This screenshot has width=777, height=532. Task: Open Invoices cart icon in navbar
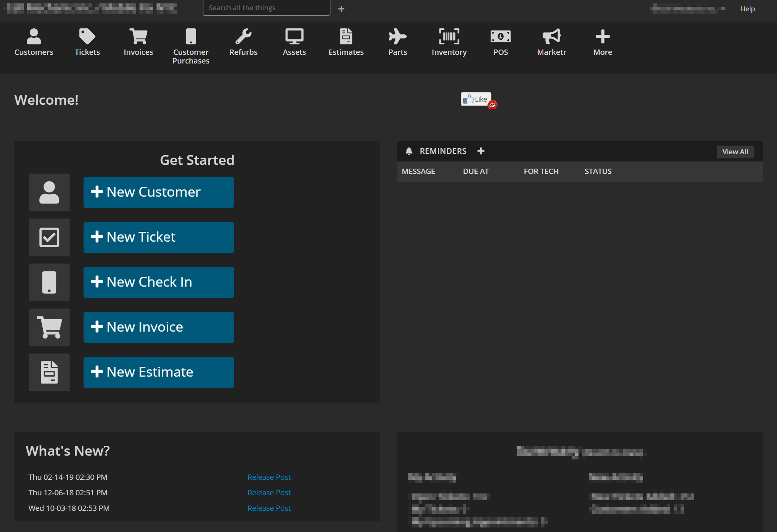click(138, 37)
